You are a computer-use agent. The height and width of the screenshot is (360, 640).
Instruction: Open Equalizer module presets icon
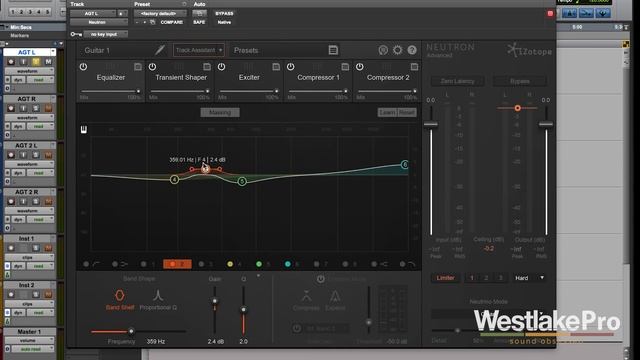coord(138,67)
